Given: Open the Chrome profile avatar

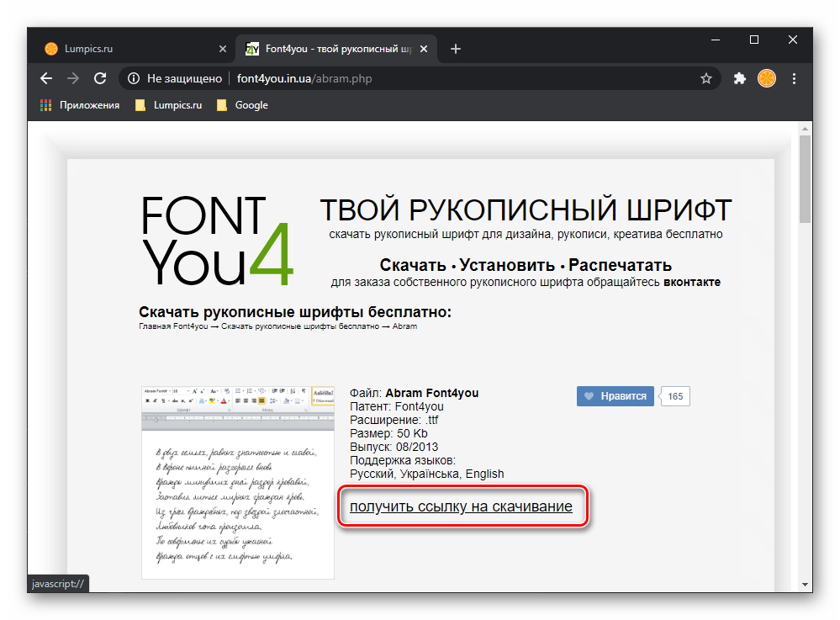Looking at the screenshot, I should coord(767,79).
